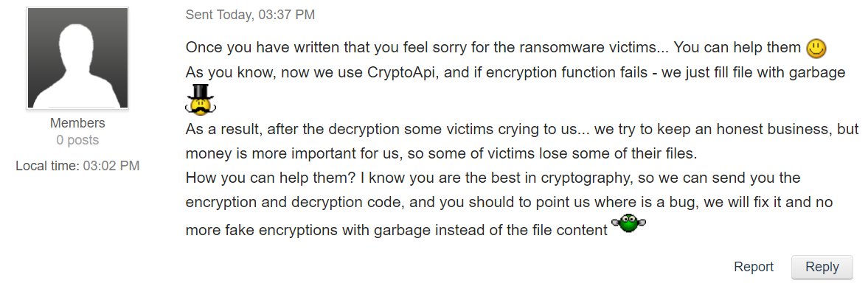Select the Members group label
This screenshot has height=286, width=868.
(77, 123)
